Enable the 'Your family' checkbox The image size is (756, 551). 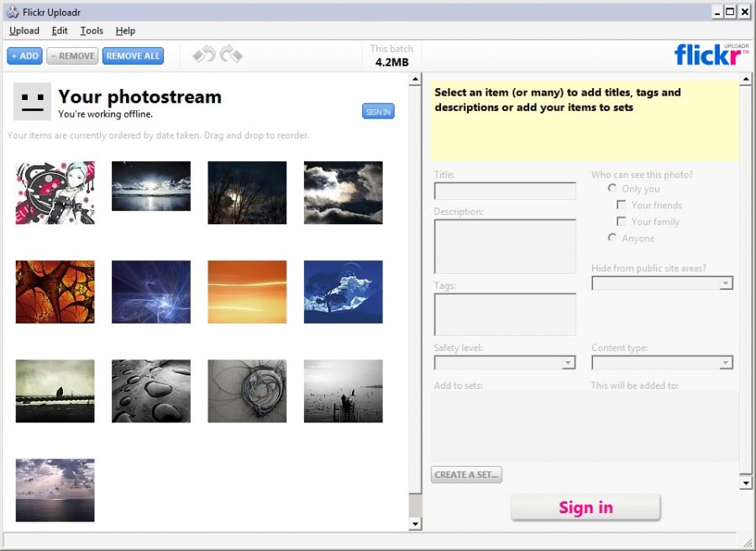point(622,221)
